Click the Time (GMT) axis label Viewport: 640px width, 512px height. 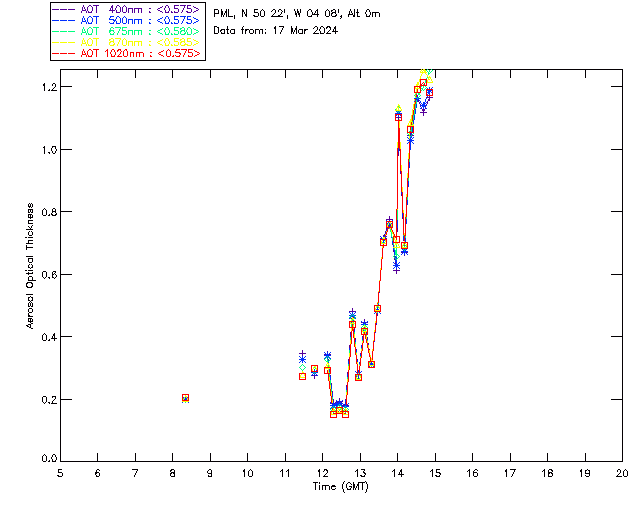pos(340,486)
